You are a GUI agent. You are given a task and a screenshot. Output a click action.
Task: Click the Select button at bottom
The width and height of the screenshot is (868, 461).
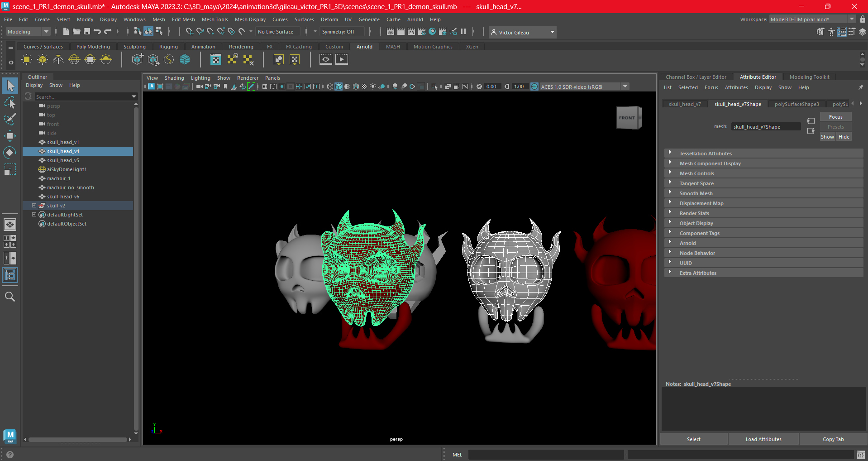click(693, 439)
